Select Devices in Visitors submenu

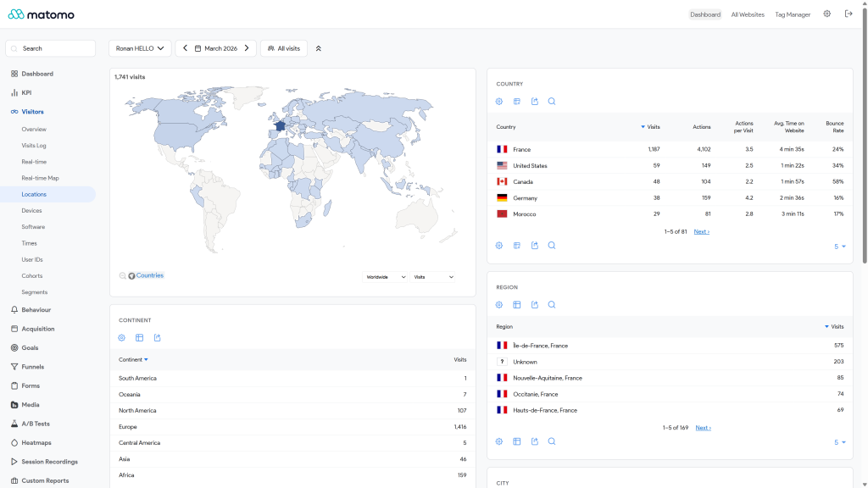31,211
